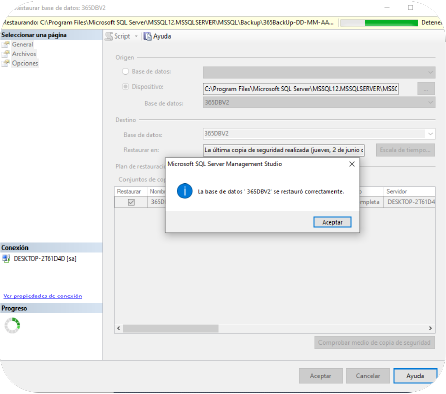This screenshot has width=446, height=394.
Task: Click the Script toolbar button
Action: (118, 36)
